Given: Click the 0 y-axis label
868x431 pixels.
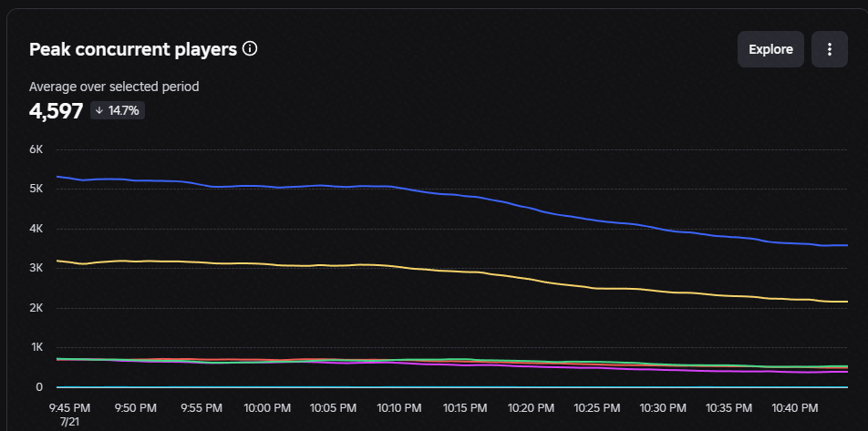Looking at the screenshot, I should coord(39,386).
